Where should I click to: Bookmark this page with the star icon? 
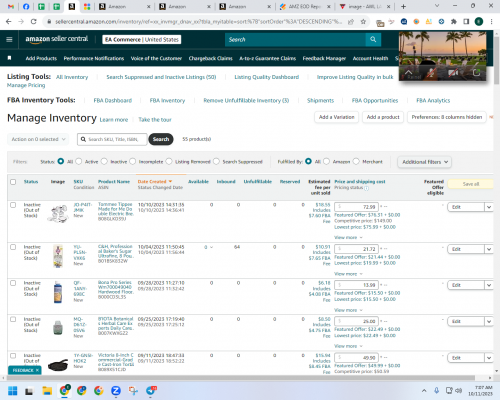point(363,22)
